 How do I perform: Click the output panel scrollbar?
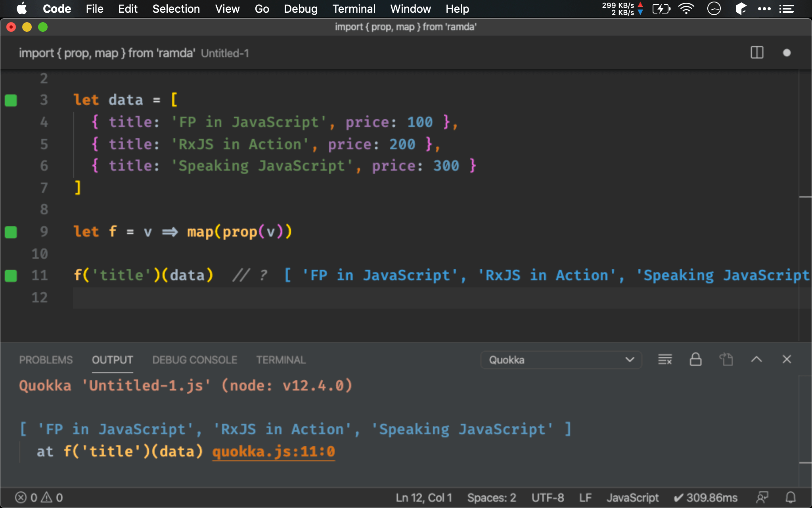[805, 431]
